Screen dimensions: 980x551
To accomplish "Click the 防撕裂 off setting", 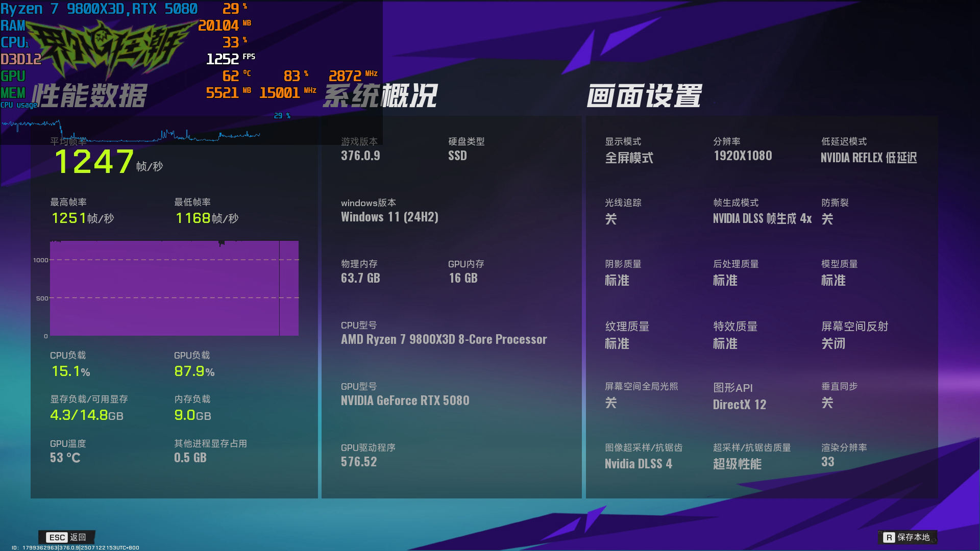I will coord(827,219).
